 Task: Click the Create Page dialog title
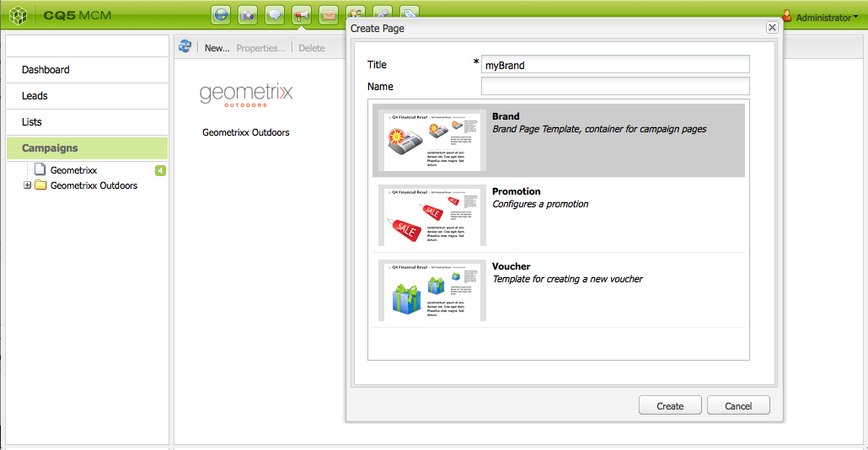[x=377, y=28]
